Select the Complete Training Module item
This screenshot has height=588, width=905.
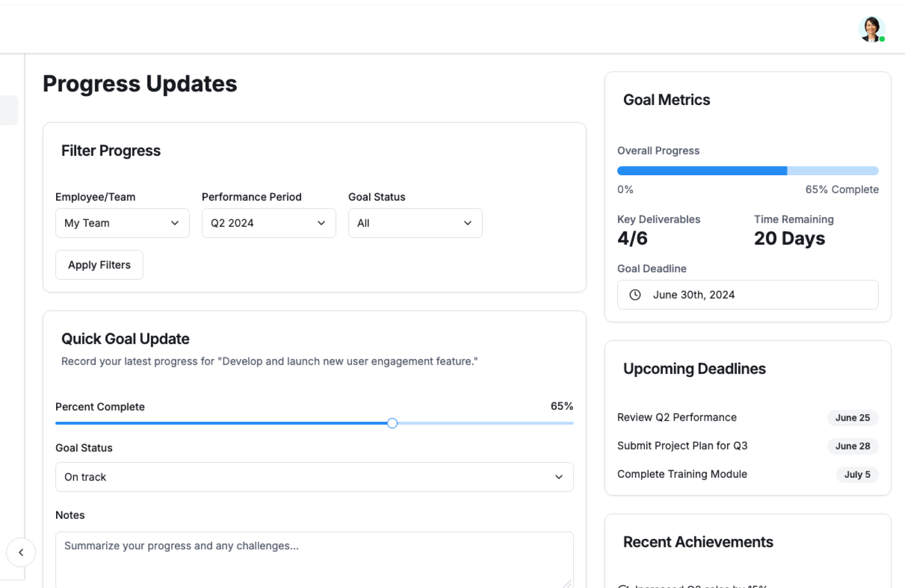click(x=682, y=474)
